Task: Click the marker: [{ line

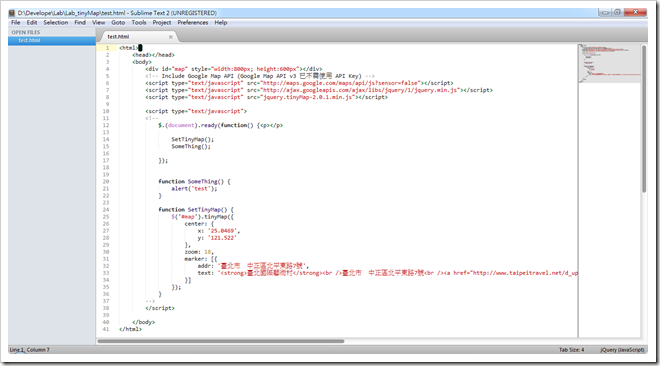Action: click(201, 259)
